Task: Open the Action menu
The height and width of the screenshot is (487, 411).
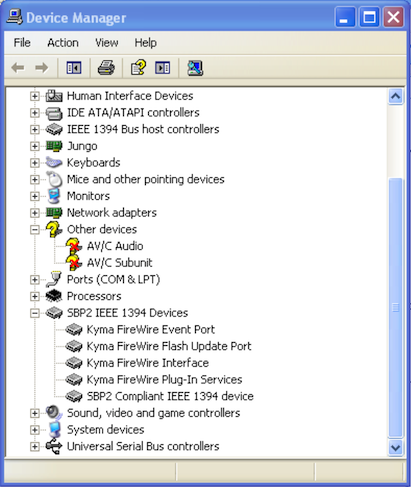Action: (x=63, y=43)
